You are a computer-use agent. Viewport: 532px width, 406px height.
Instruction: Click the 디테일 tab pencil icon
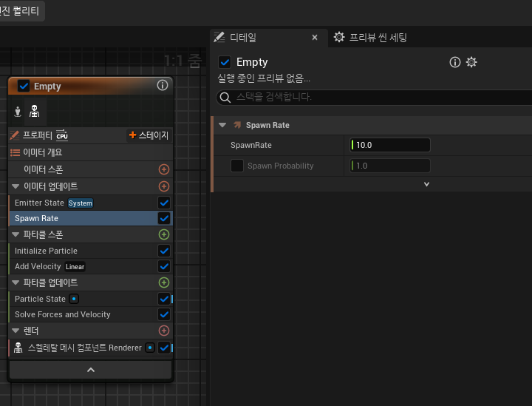pyautogui.click(x=219, y=37)
